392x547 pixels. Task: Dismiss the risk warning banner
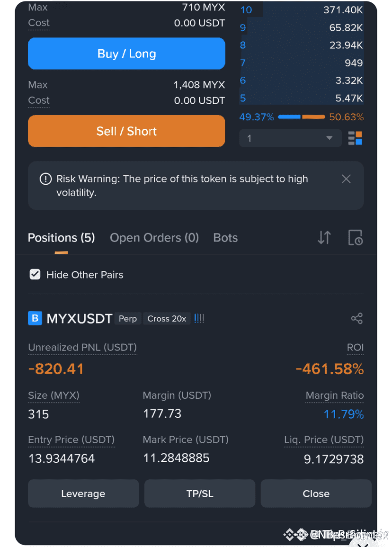coord(346,179)
